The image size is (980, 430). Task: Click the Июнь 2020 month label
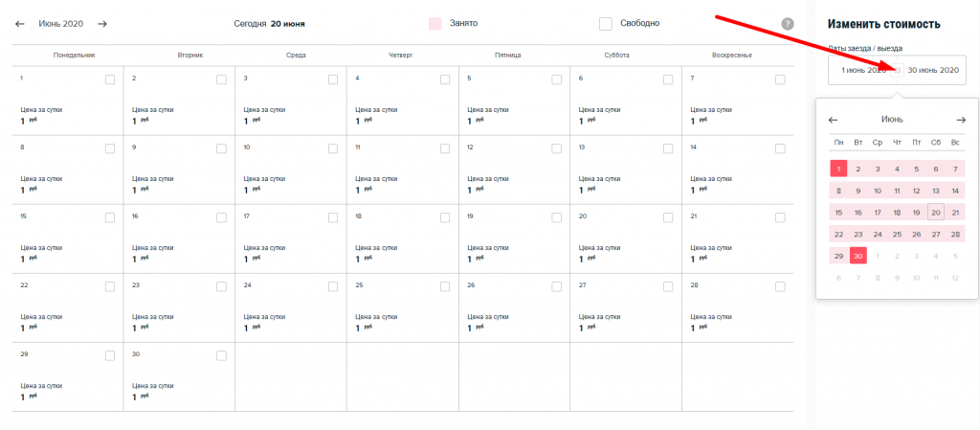(x=60, y=23)
